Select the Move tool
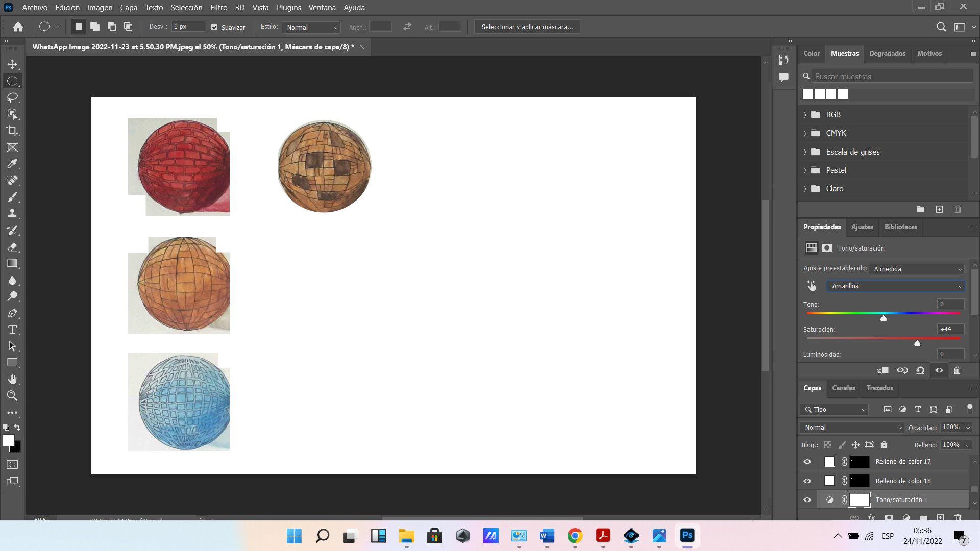The width and height of the screenshot is (980, 551). point(12,65)
